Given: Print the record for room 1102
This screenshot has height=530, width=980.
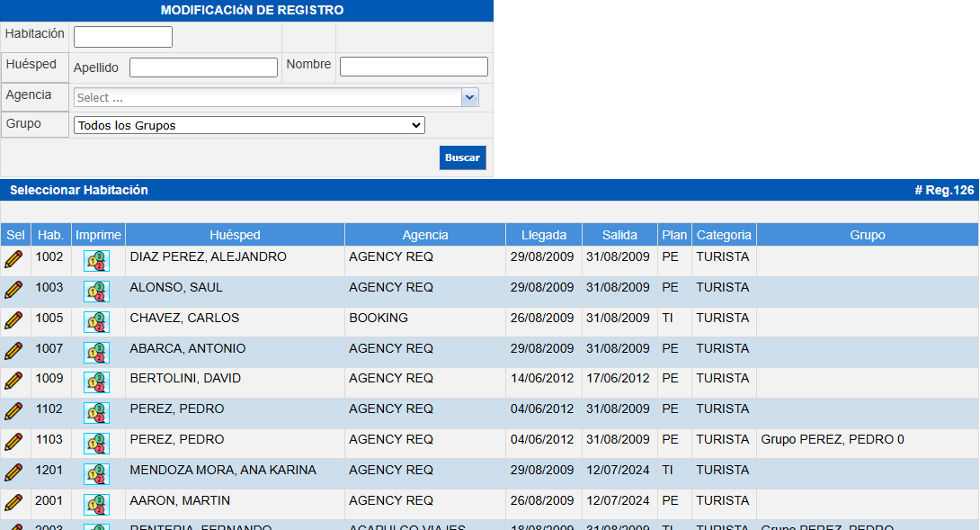Looking at the screenshot, I should tap(96, 412).
